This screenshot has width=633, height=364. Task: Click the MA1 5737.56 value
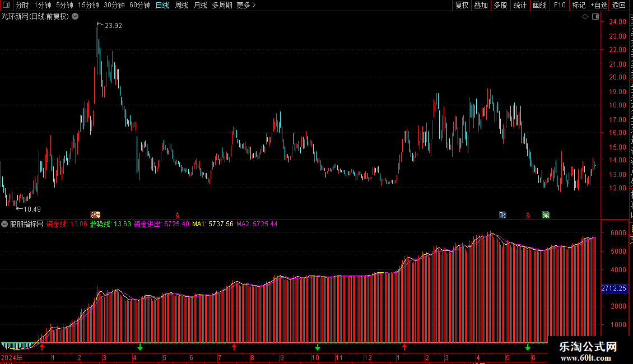pos(213,224)
